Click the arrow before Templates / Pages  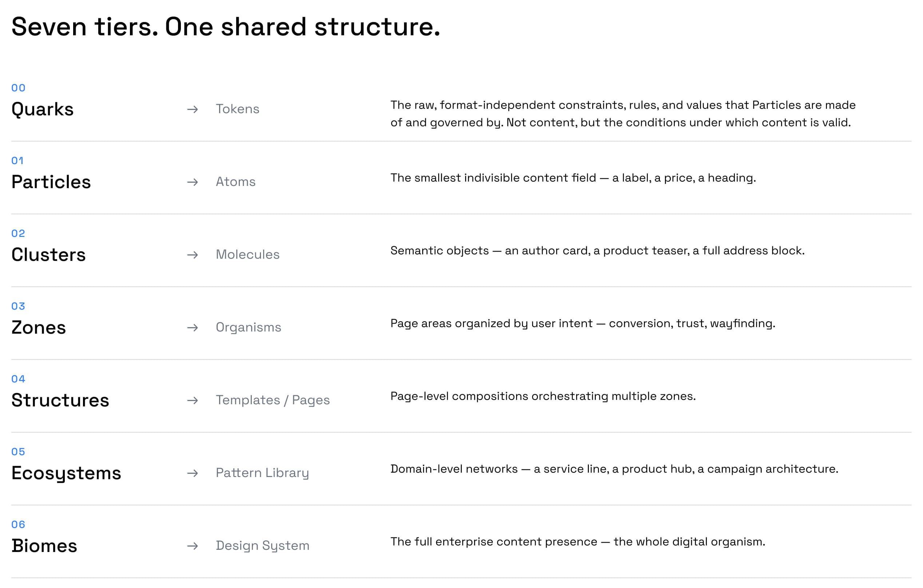(193, 401)
